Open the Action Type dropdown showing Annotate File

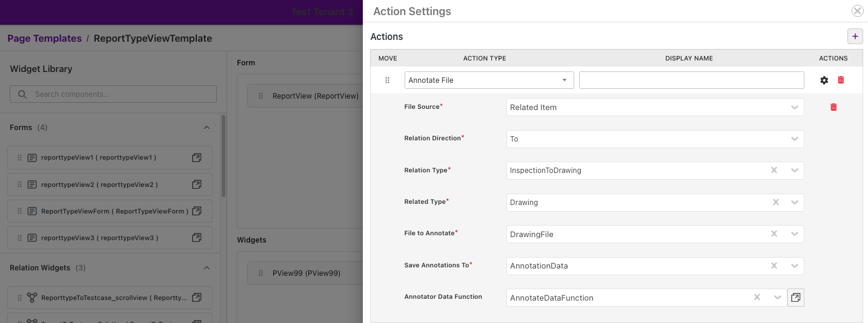(489, 80)
